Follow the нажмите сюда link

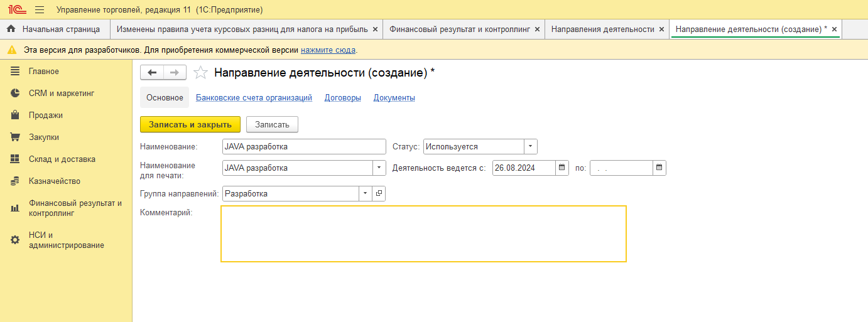point(328,50)
